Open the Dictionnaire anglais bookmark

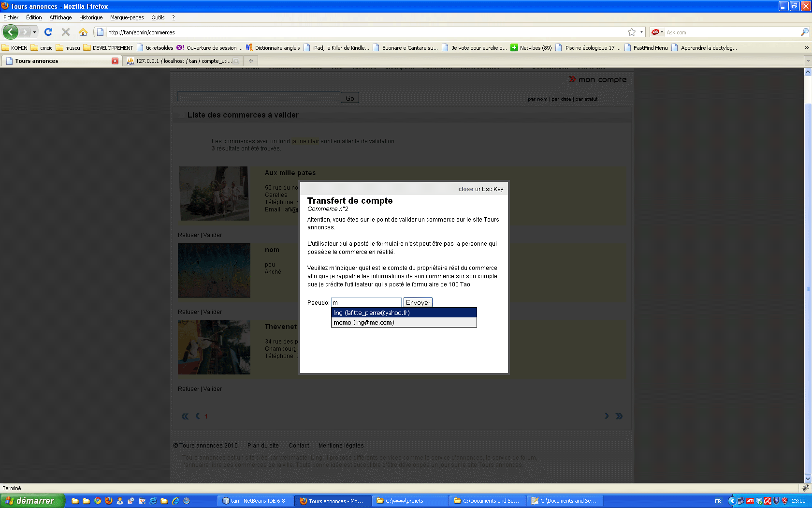273,48
